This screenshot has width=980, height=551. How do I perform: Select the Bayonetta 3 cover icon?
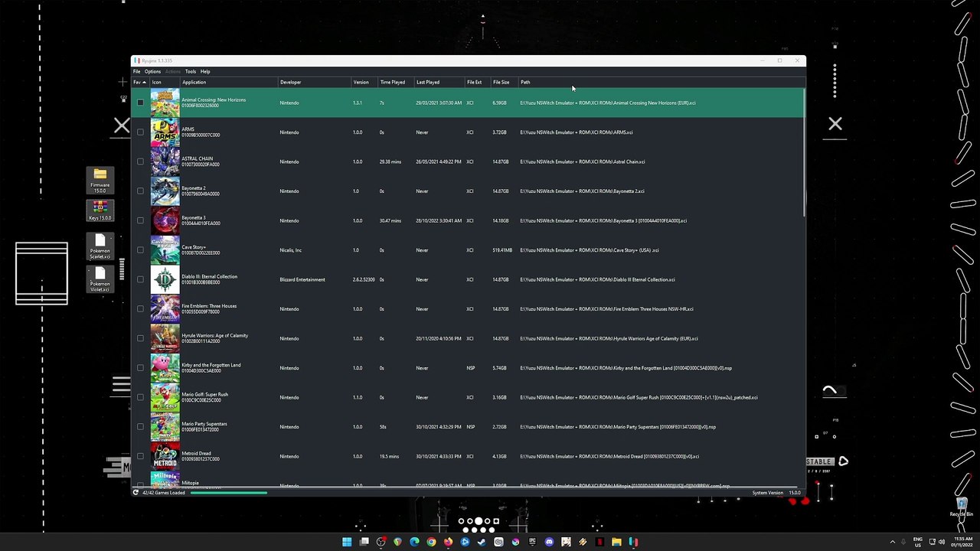pos(165,220)
